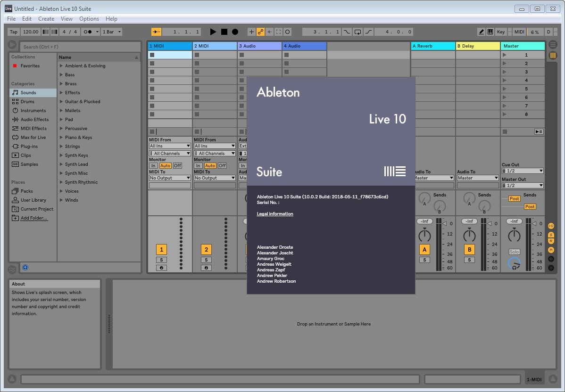The image size is (565, 392).
Task: Open track 1 MIDI From All Ins dropdown
Action: (170, 146)
